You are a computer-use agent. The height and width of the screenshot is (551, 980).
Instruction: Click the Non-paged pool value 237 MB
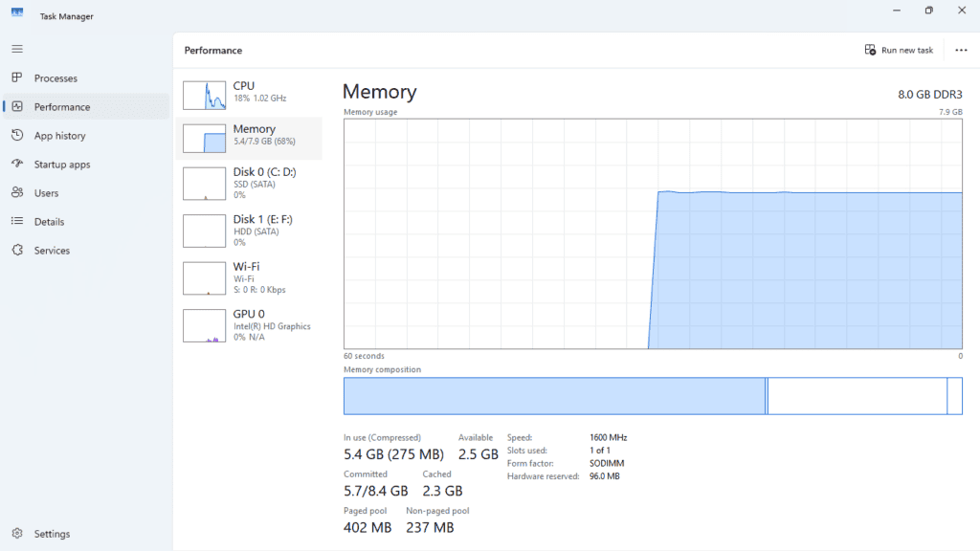coord(430,527)
